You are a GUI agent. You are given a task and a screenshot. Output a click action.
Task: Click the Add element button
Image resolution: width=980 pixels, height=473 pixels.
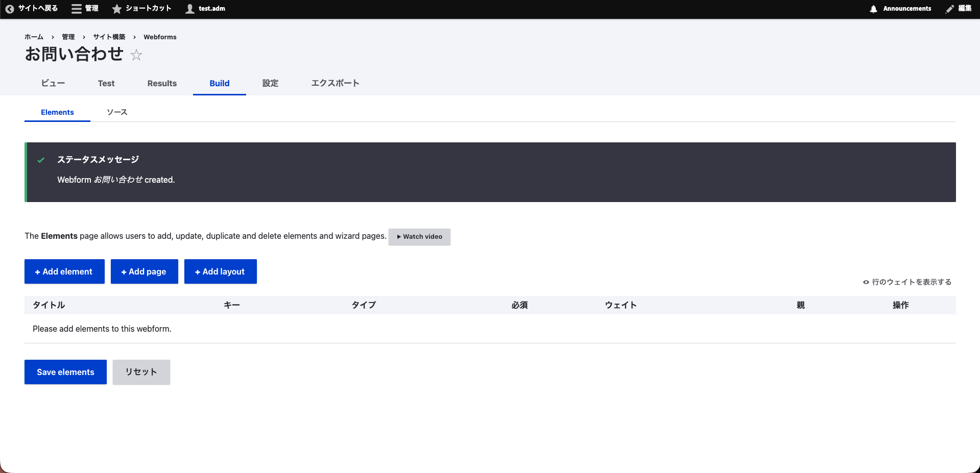[64, 271]
